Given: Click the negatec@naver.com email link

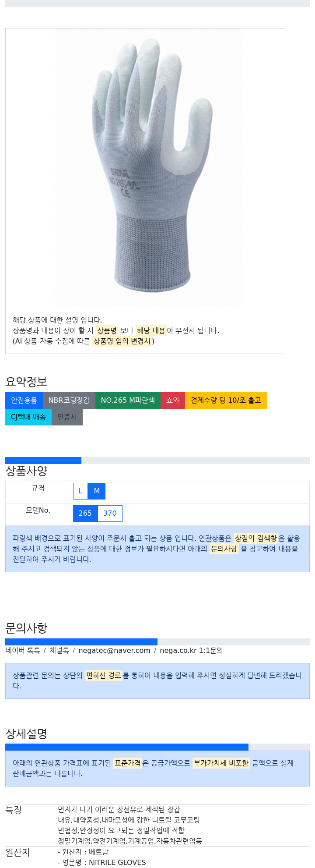Looking at the screenshot, I should [114, 651].
